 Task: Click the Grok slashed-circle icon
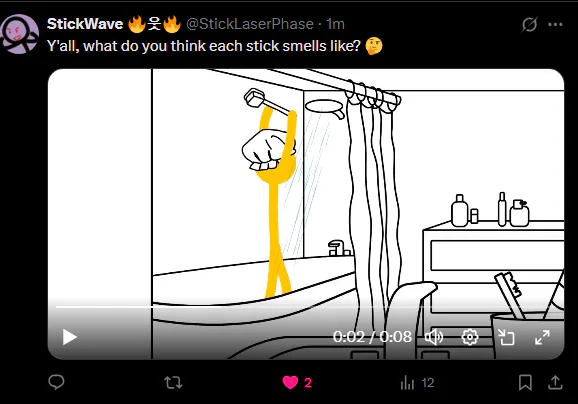pyautogui.click(x=529, y=24)
